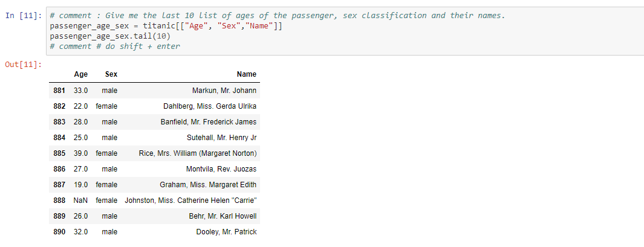Click the name 'Markun, Mr. Johann'
Screen dimensions: 644x247
pyautogui.click(x=224, y=91)
